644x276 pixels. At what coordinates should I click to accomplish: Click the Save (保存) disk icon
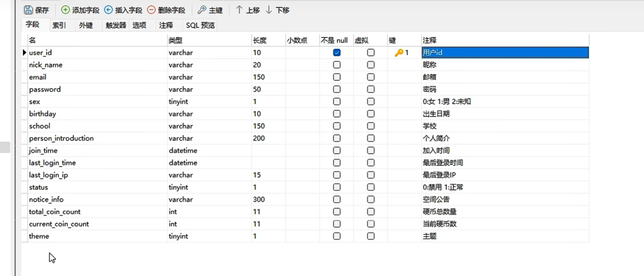coord(28,10)
